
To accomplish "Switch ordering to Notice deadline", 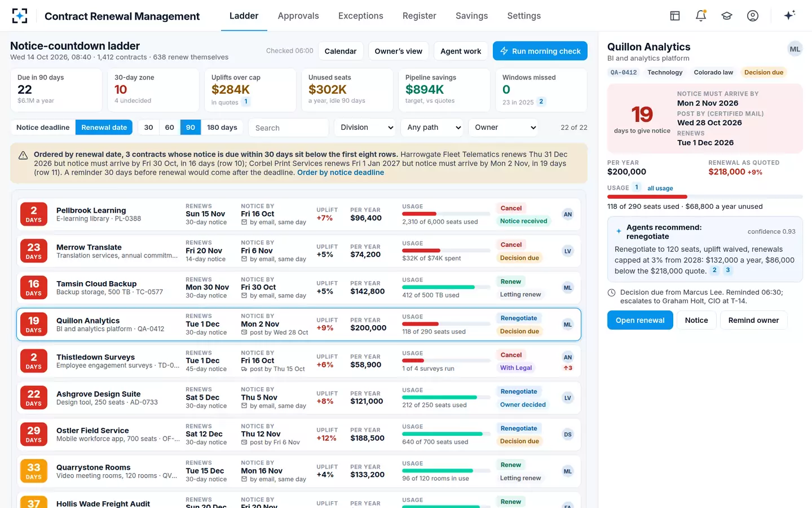I will coord(43,128).
